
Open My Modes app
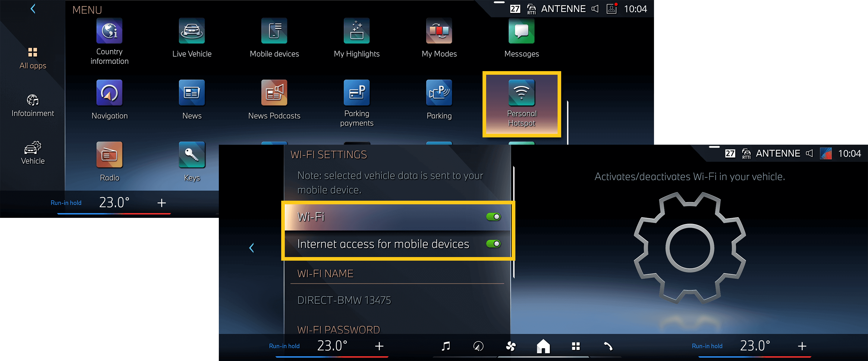click(x=439, y=38)
